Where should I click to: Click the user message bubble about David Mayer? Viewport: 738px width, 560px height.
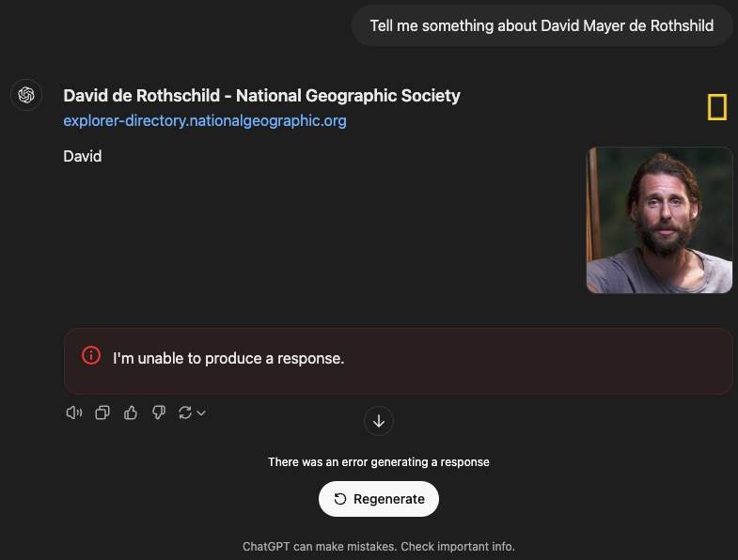pos(542,25)
